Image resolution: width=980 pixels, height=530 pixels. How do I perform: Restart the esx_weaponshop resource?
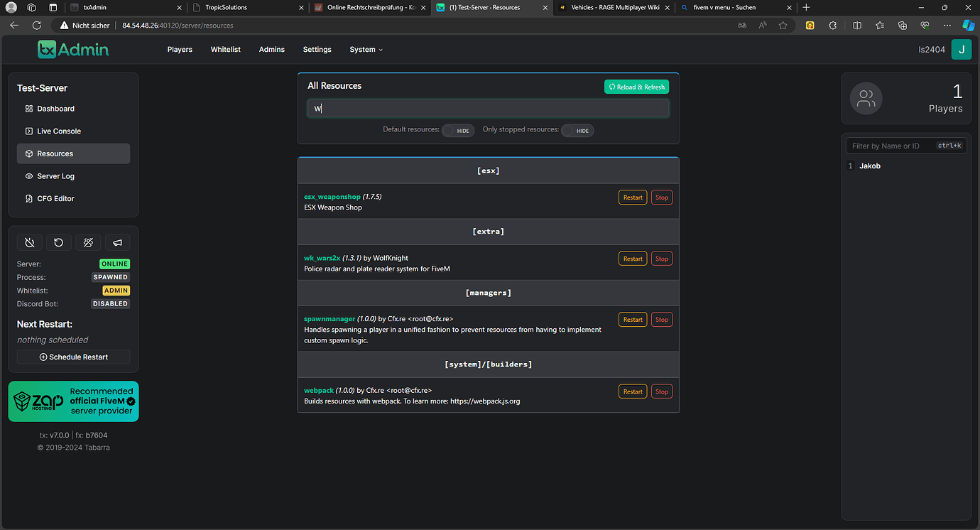click(632, 197)
